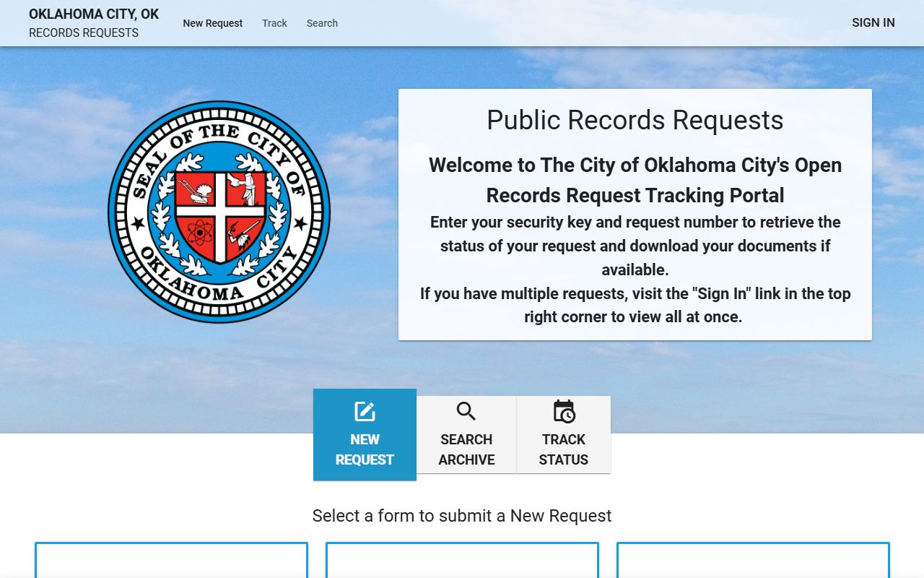Click the "OKLAHOMA CITY, OK" site title
Viewport: 924px width, 578px height.
pos(94,14)
